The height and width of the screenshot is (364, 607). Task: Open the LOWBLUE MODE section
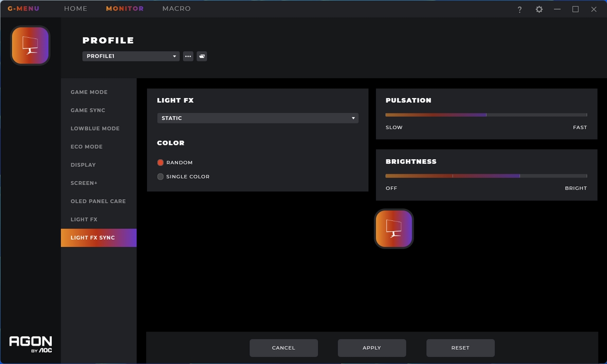click(x=99, y=128)
